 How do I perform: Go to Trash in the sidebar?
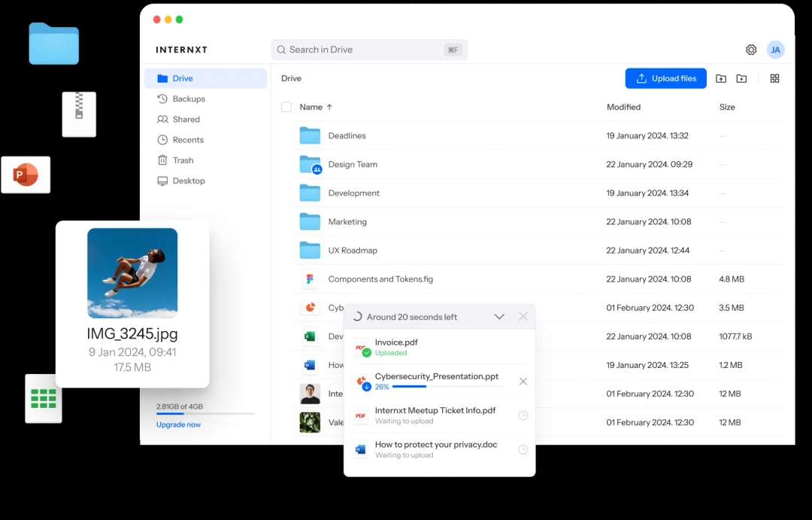pos(183,160)
